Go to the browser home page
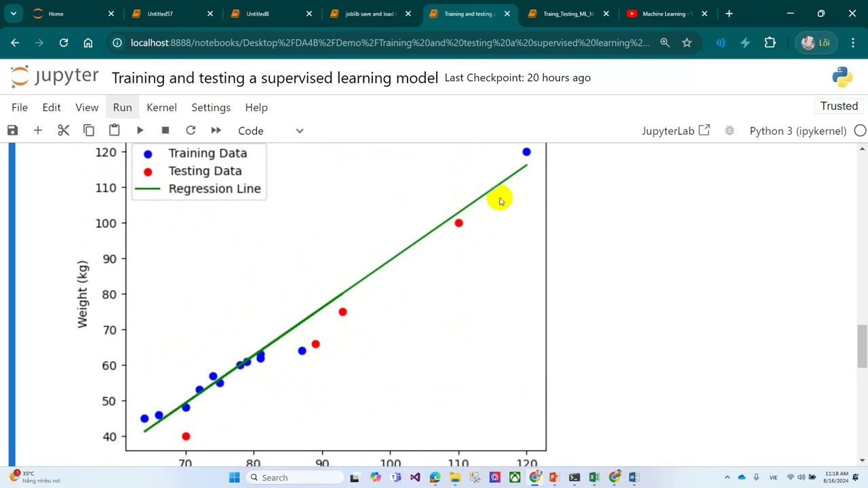 (x=88, y=43)
